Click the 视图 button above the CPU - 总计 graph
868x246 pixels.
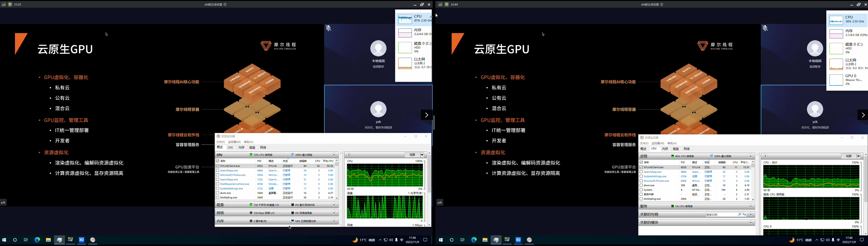[849, 156]
